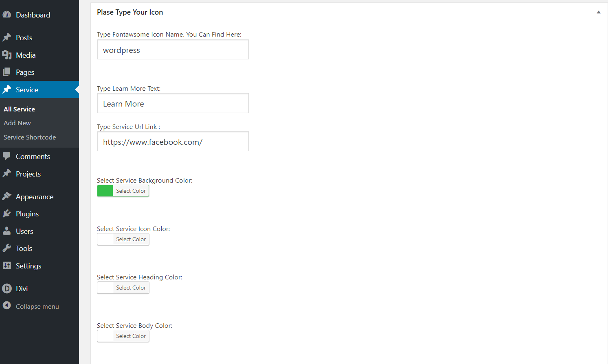Image resolution: width=608 pixels, height=364 pixels.
Task: Click the Settings sliders icon
Action: tap(7, 266)
